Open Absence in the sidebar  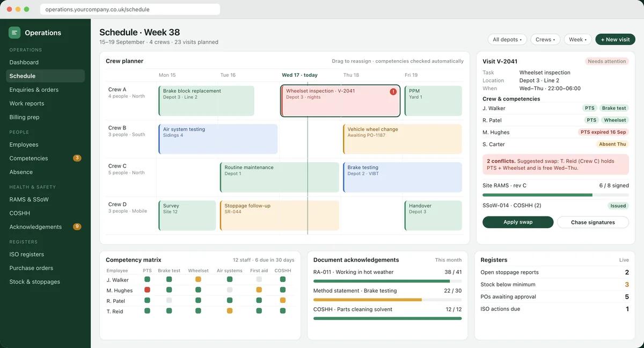(x=46, y=172)
